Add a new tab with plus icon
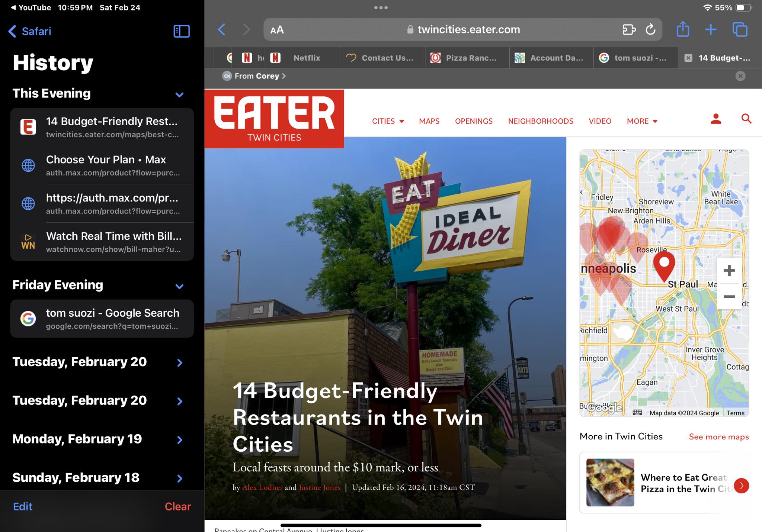The image size is (762, 532). [711, 29]
